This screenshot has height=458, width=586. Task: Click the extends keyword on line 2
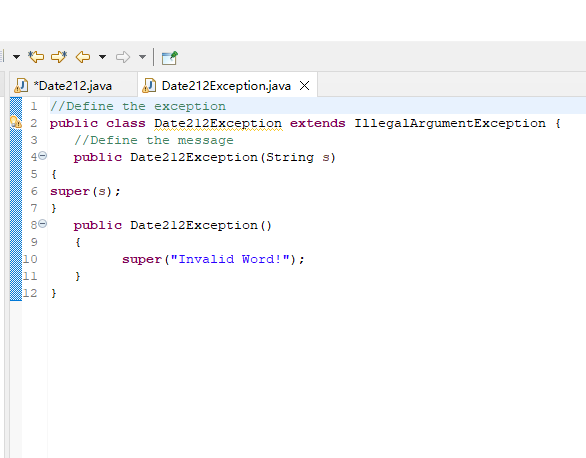[318, 123]
